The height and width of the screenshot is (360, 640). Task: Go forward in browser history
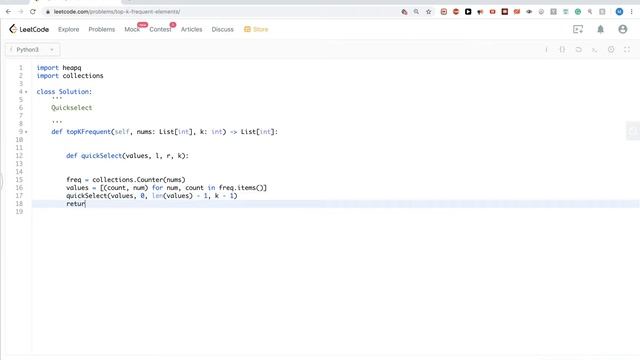[20, 12]
